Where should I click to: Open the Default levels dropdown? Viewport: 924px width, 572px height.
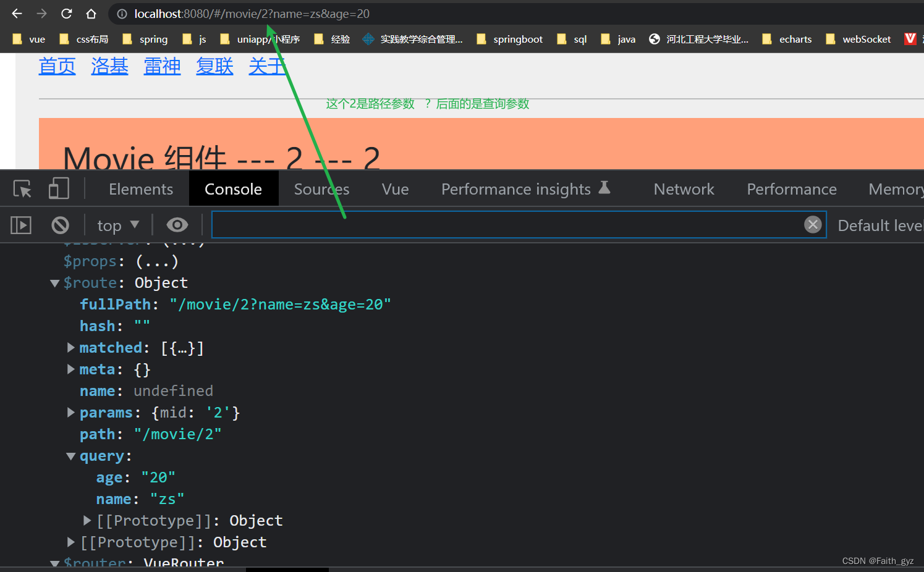click(880, 225)
